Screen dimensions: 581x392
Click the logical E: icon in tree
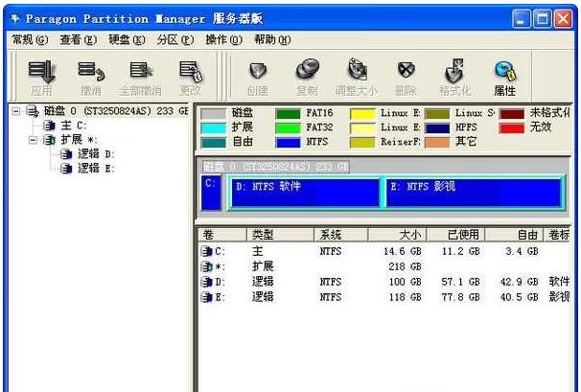coord(66,169)
